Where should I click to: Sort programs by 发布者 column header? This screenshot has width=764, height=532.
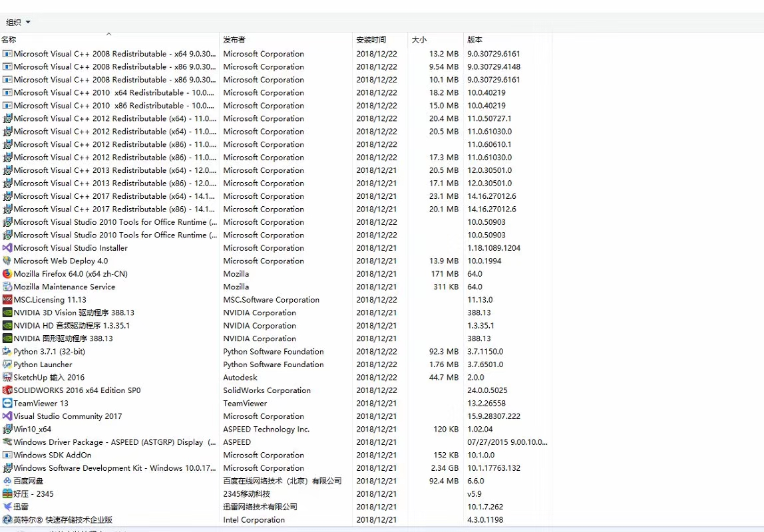[234, 40]
